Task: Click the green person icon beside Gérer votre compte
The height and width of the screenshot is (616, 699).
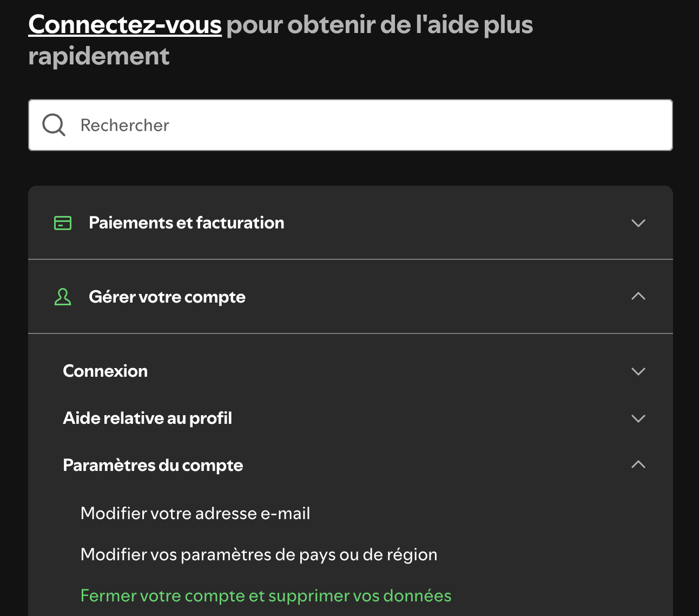Action: click(63, 297)
